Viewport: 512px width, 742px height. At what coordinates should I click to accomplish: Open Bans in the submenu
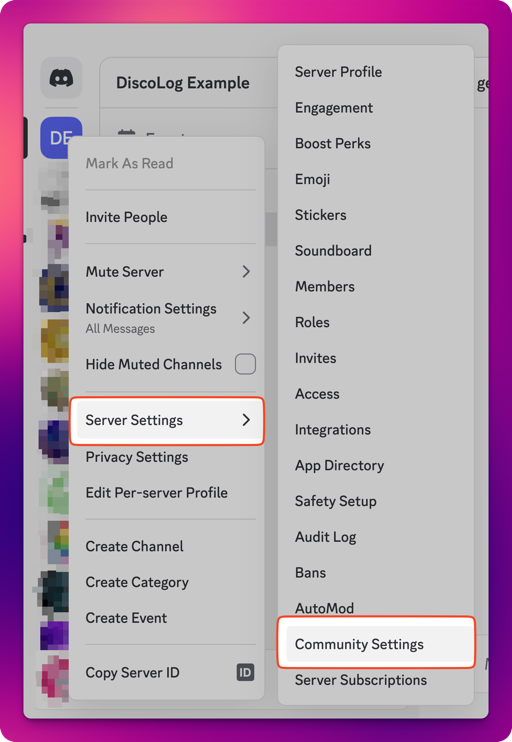376,573
